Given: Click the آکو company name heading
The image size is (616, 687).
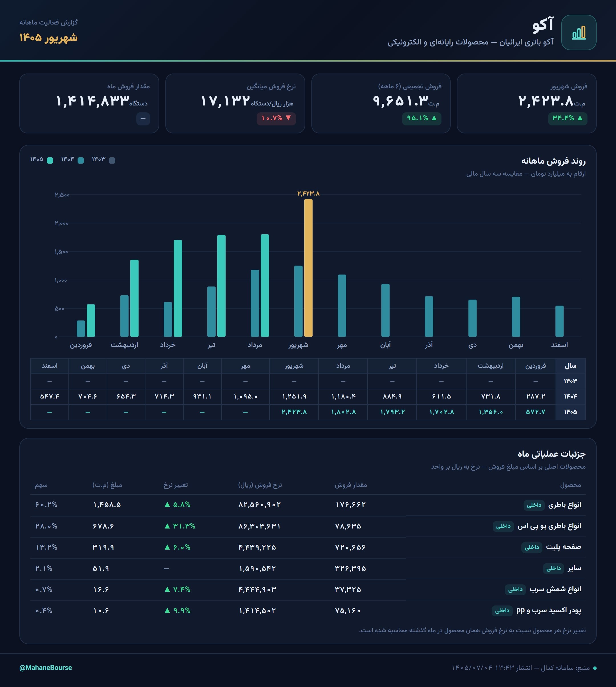Looking at the screenshot, I should [x=543, y=25].
